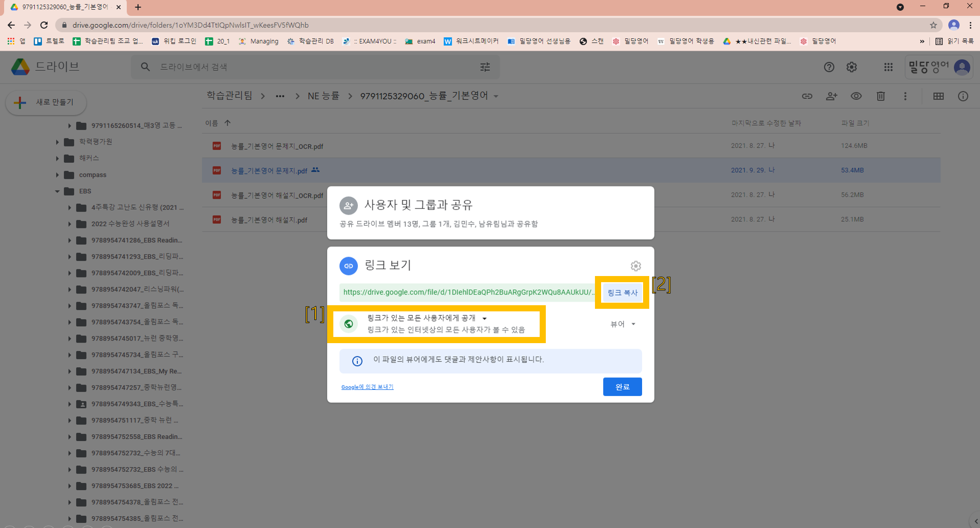Open Chrome profile avatar icon
980x528 pixels.
coord(953,25)
